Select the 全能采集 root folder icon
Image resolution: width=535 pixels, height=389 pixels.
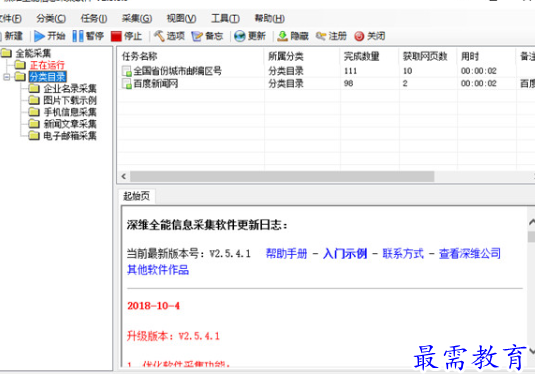6,53
